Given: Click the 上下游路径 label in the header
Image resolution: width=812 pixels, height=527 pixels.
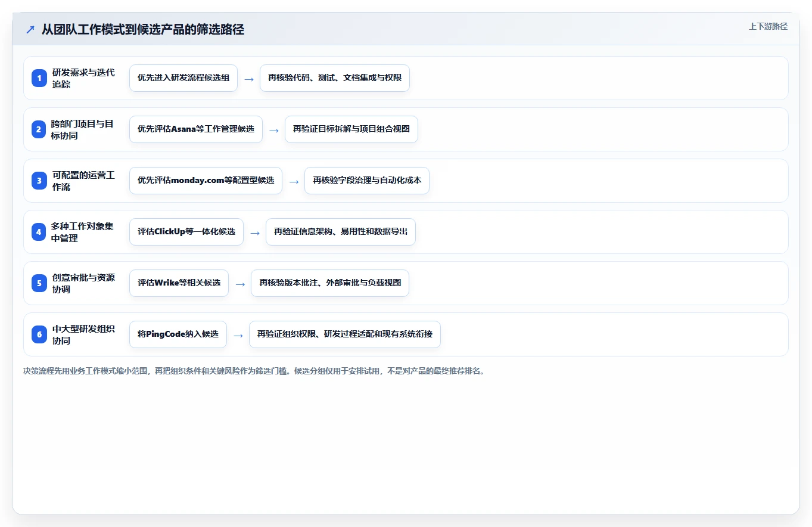Looking at the screenshot, I should [768, 26].
